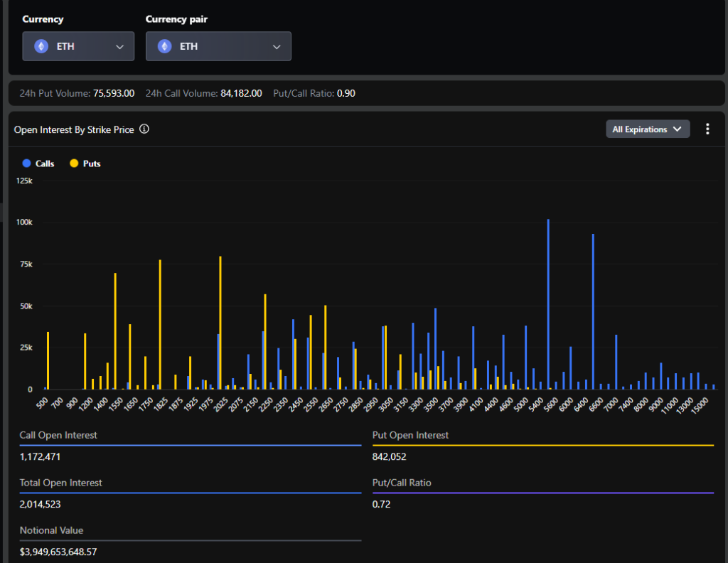The height and width of the screenshot is (563, 728).
Task: Click the Notional Value dollar amount
Action: (x=58, y=552)
